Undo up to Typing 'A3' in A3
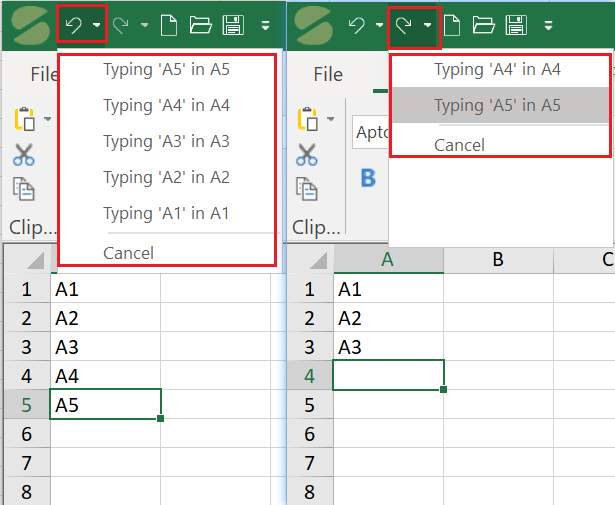 [x=167, y=142]
